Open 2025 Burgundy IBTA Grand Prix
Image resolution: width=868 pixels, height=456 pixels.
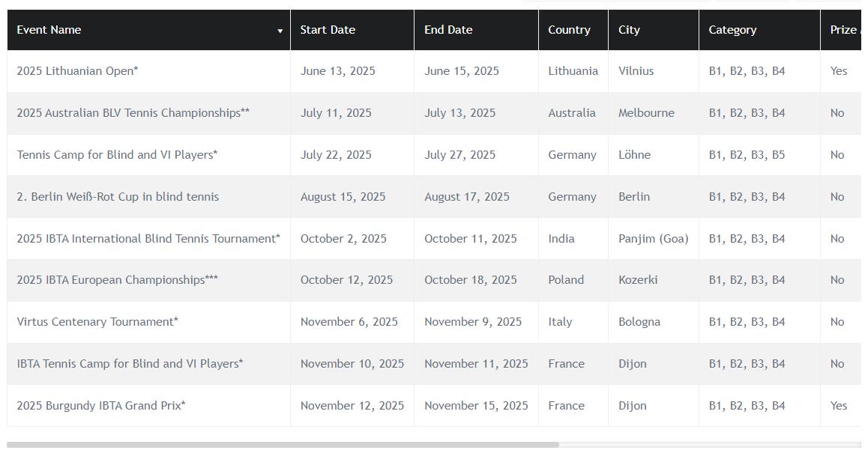pos(101,406)
